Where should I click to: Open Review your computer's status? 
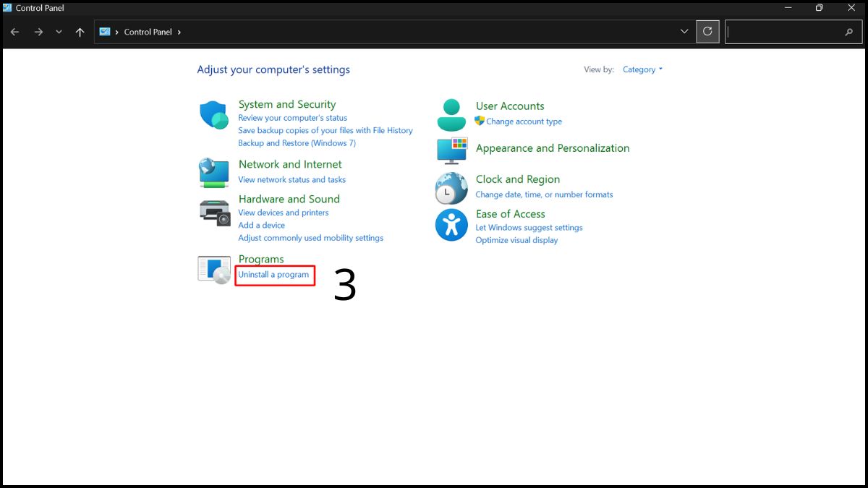[x=293, y=118]
